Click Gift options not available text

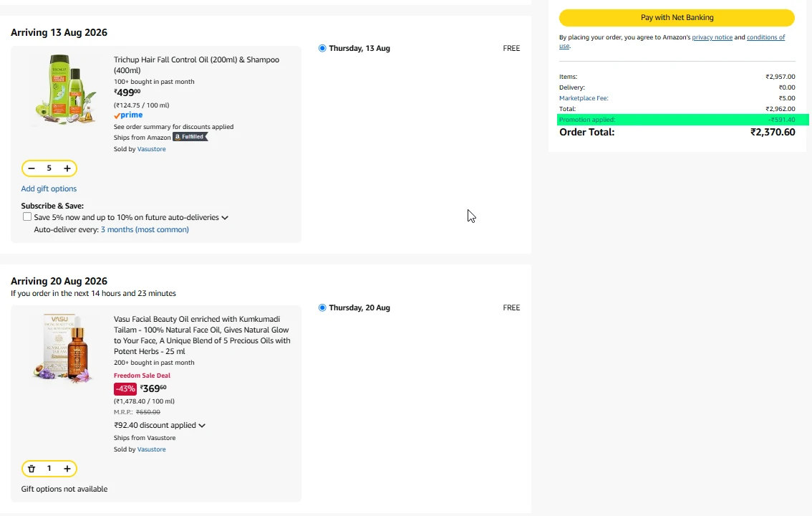[64, 489]
